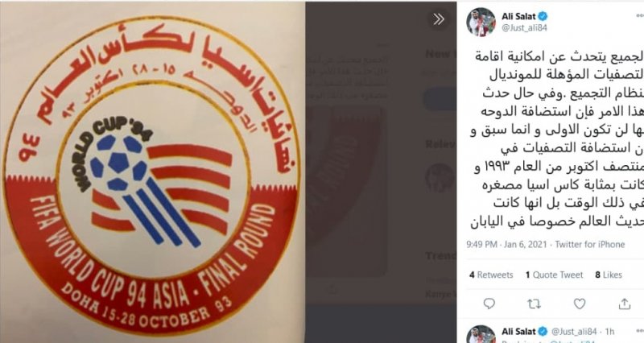
Task: Open the @Just_ali84 handle under the name
Action: (525, 28)
